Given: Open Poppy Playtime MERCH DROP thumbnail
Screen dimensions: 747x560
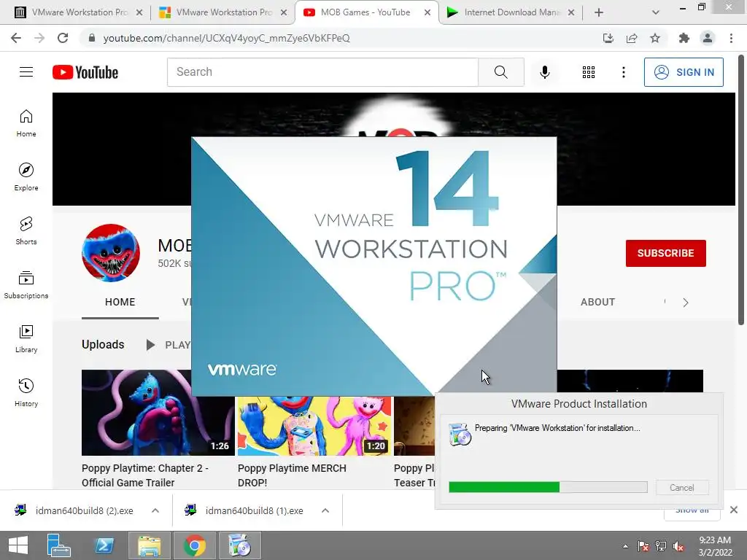Looking at the screenshot, I should (x=314, y=426).
